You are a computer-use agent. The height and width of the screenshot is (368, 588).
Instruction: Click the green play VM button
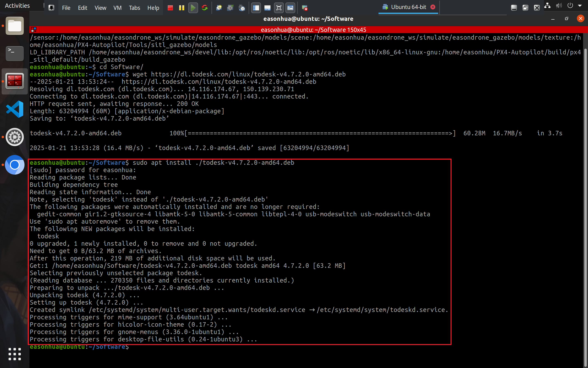193,8
